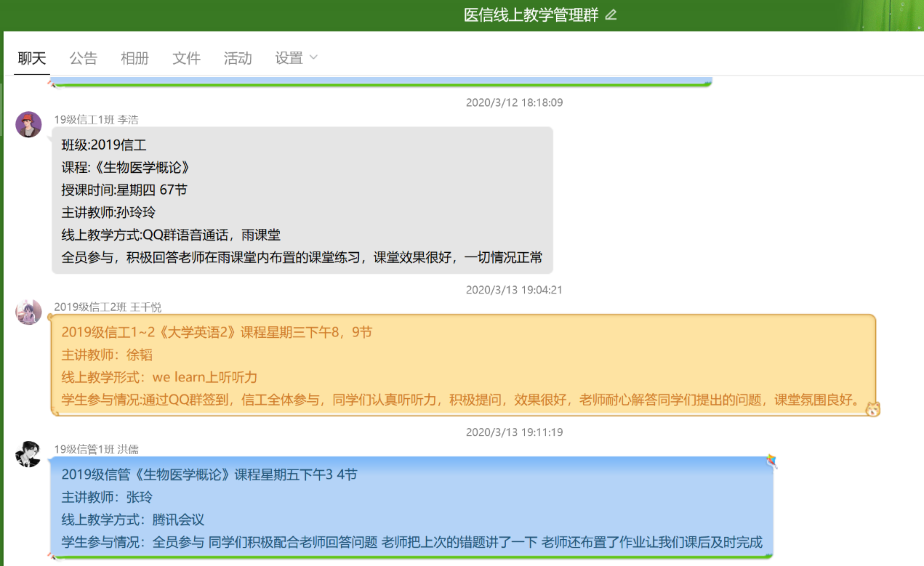
Task: Click the pencil icon beside the group name
Action: [611, 15]
